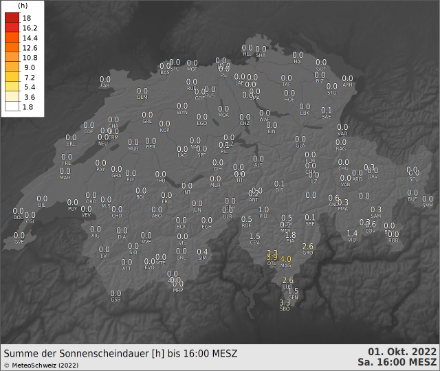Click the 1.5 value at station CEV
The width and height of the screenshot is (440, 371).
(x=255, y=236)
